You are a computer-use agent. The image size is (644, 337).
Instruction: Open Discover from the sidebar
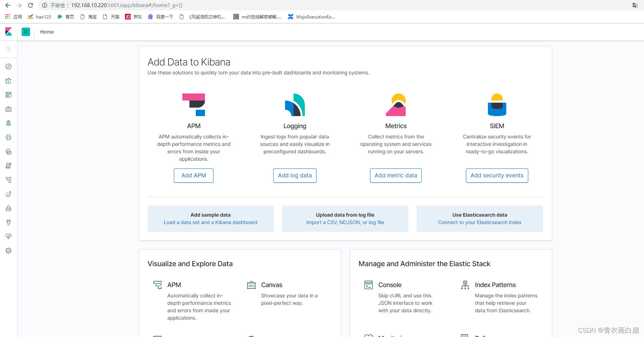[x=8, y=67]
